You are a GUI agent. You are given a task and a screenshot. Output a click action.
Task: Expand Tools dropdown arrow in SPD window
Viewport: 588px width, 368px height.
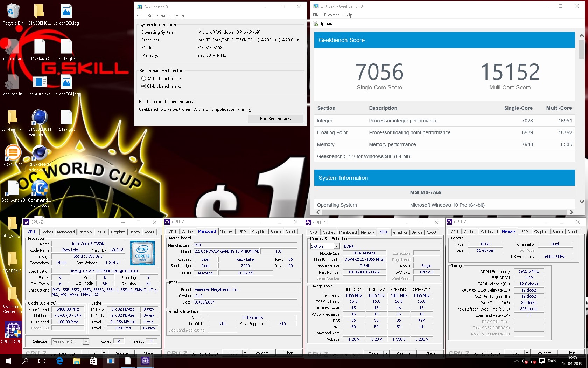coord(386,353)
